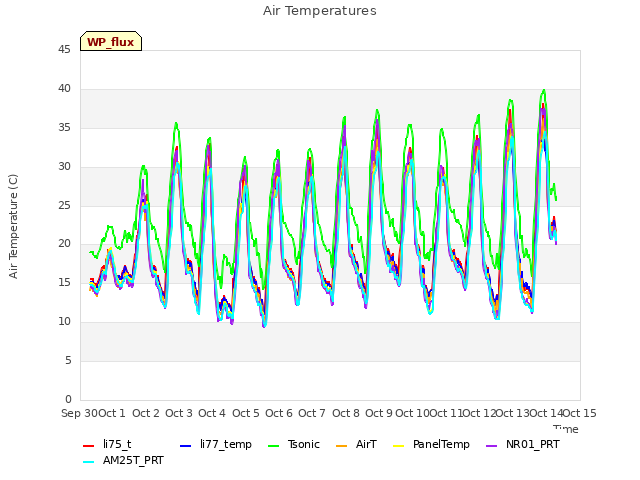This screenshot has height=480, width=640.
Task: Toggle the PanelTemp legend entry
Action: [x=431, y=444]
